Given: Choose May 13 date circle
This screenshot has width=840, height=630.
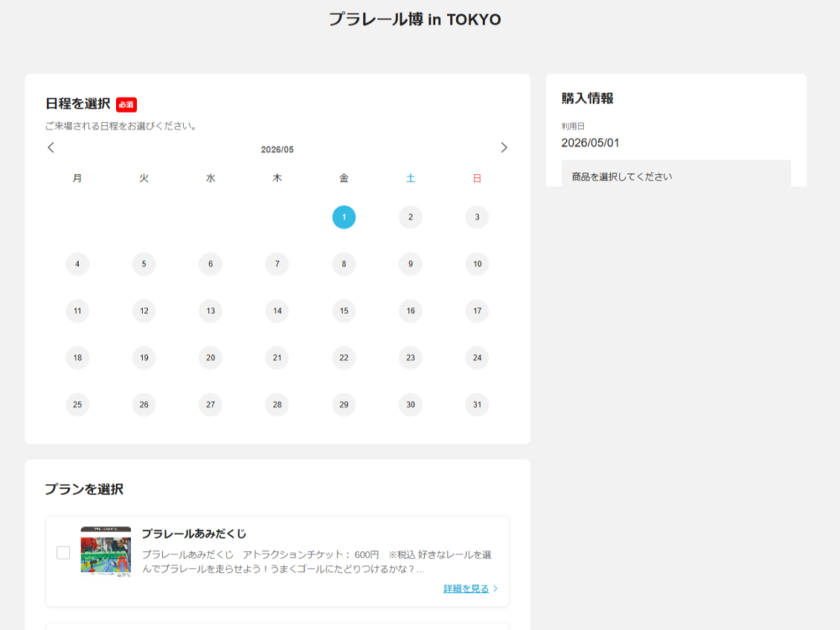Looking at the screenshot, I should pyautogui.click(x=211, y=311).
